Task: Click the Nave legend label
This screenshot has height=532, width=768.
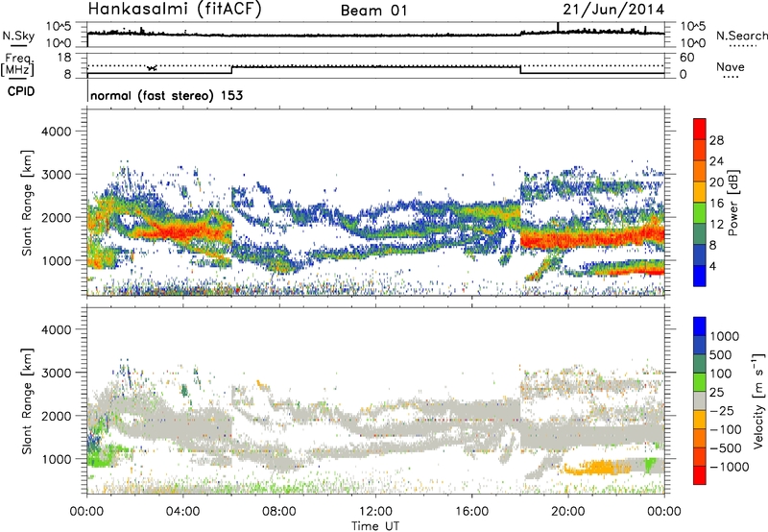Action: (x=730, y=66)
